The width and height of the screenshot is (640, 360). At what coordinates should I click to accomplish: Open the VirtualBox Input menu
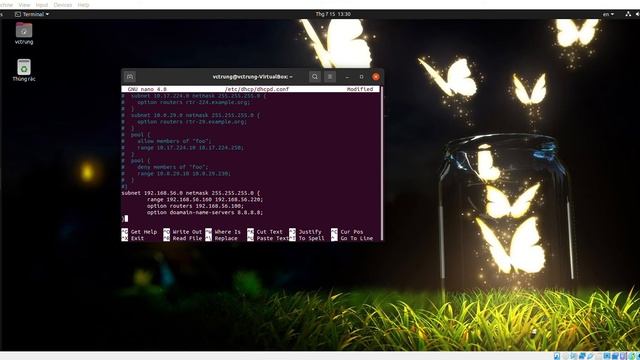pyautogui.click(x=42, y=5)
